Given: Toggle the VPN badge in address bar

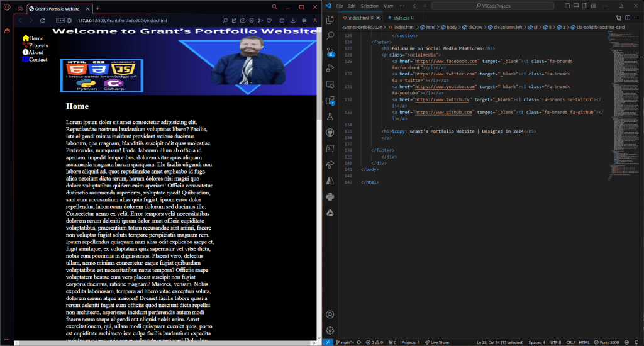Looking at the screenshot, I should point(60,20).
